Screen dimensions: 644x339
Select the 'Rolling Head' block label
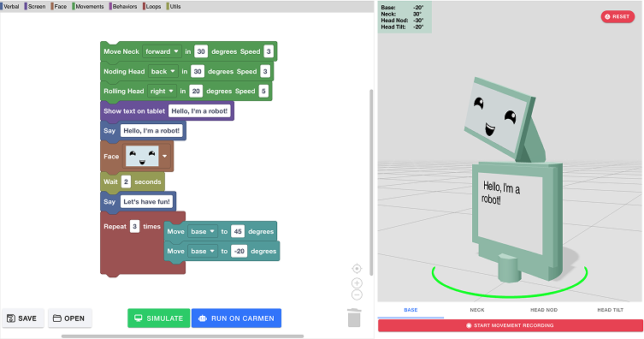[124, 91]
